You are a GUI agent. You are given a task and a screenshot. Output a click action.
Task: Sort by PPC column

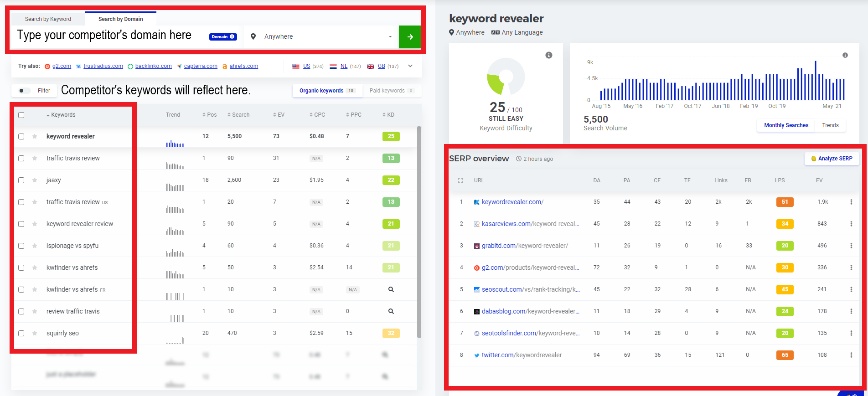(354, 115)
